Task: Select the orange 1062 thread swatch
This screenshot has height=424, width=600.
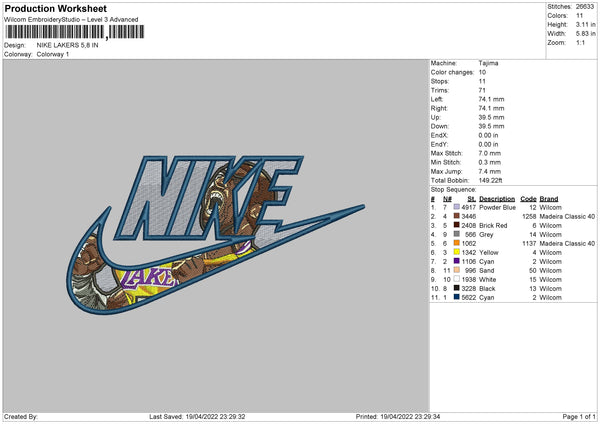Action: click(457, 243)
